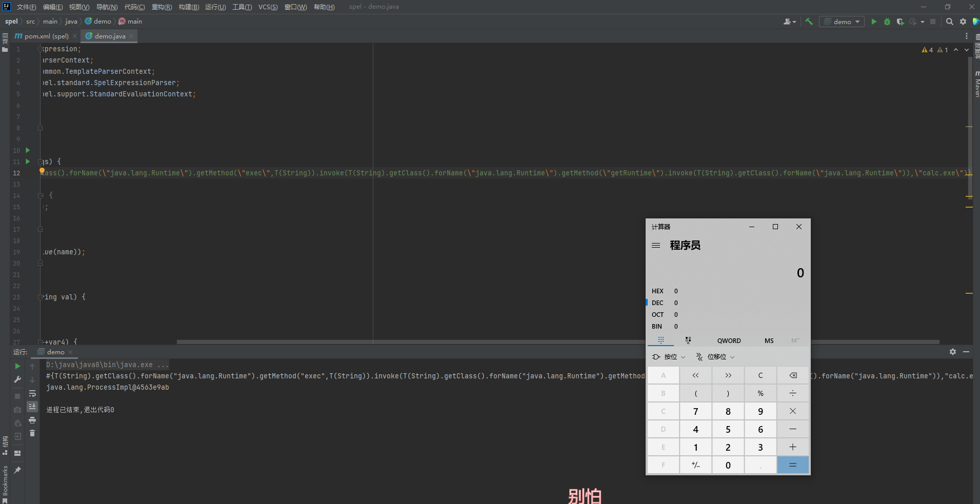
Task: Clear console output with trash icon
Action: (x=32, y=433)
